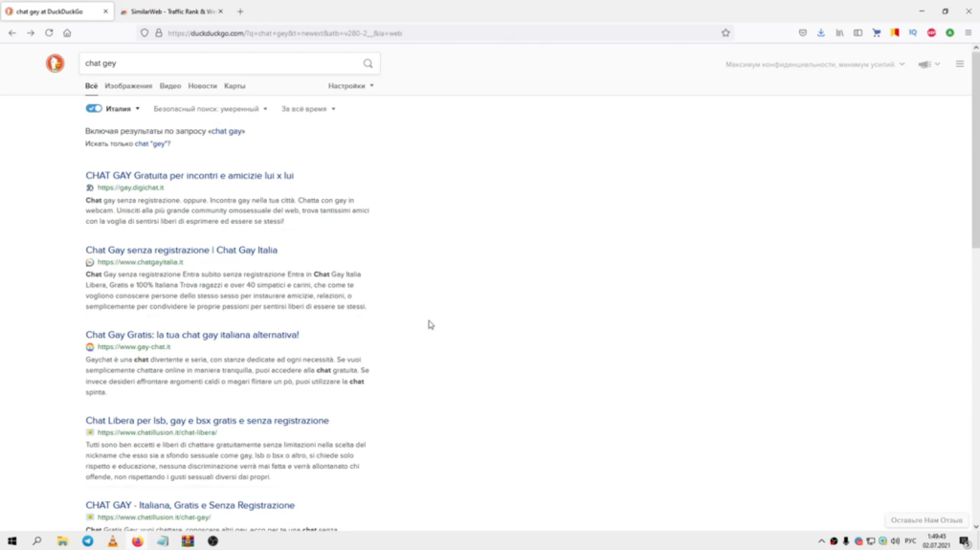The height and width of the screenshot is (550, 980).
Task: Close the chat gey DuckDuckGo tab
Action: (x=105, y=11)
